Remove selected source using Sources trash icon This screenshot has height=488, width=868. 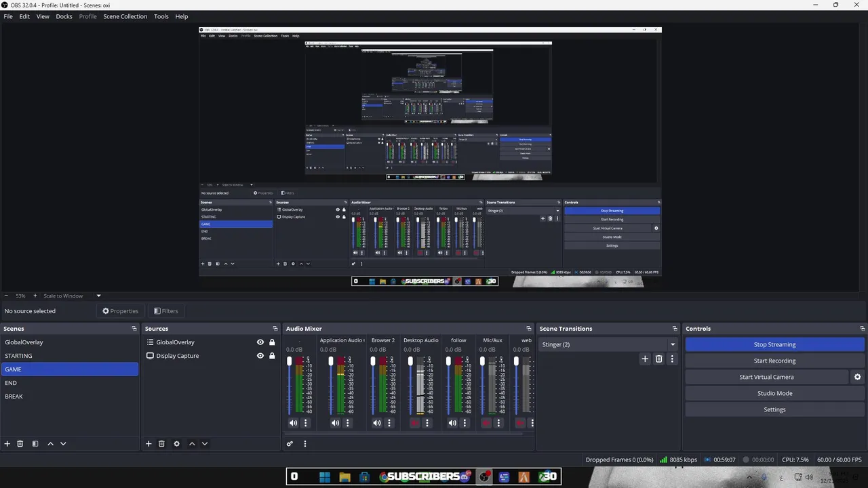click(161, 444)
